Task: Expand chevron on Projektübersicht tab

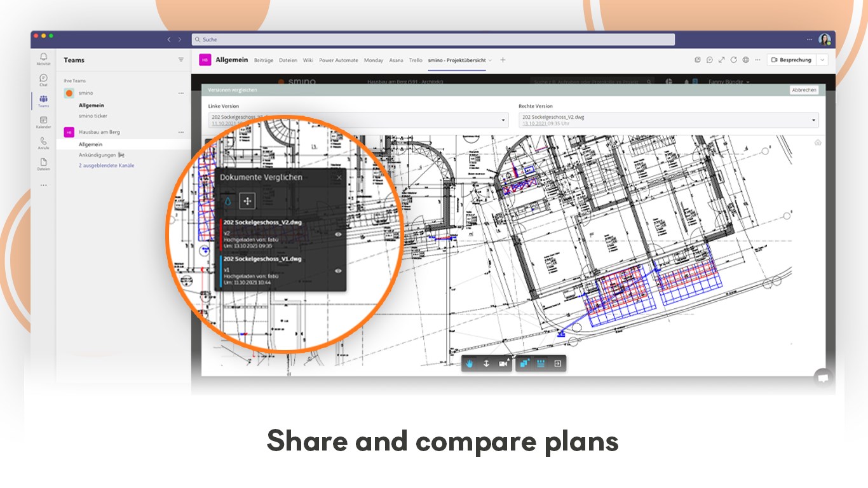Action: point(490,60)
